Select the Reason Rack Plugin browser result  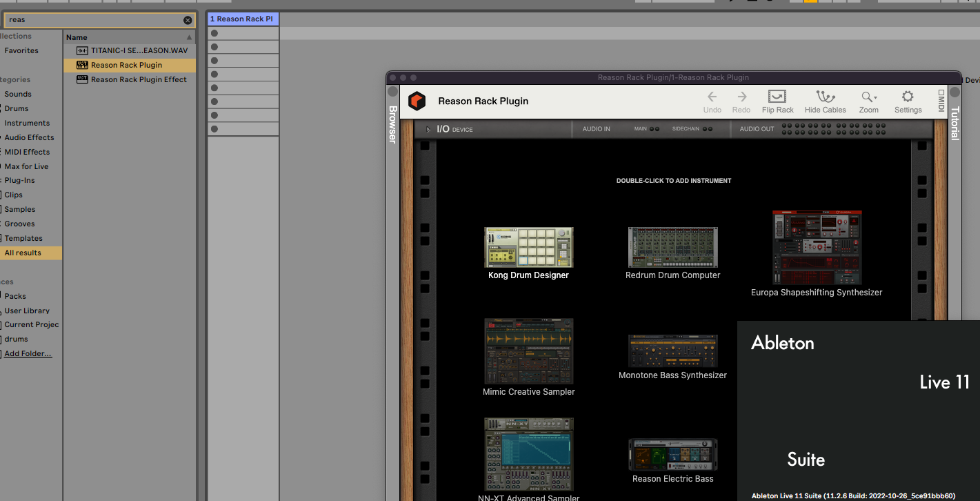click(x=130, y=65)
